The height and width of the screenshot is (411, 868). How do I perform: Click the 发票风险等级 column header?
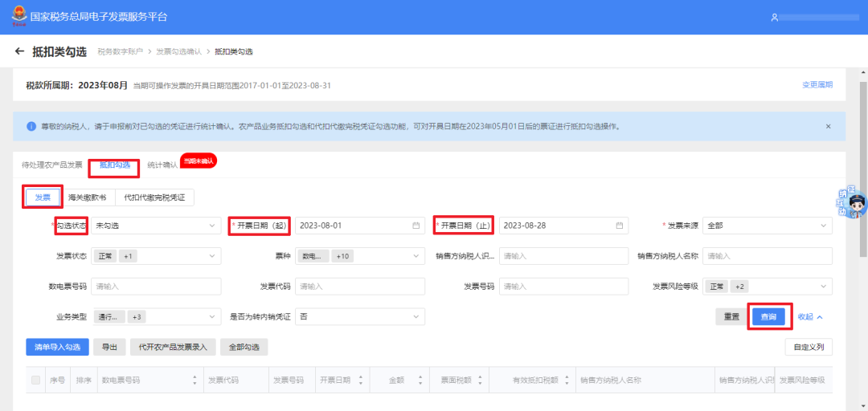[803, 380]
